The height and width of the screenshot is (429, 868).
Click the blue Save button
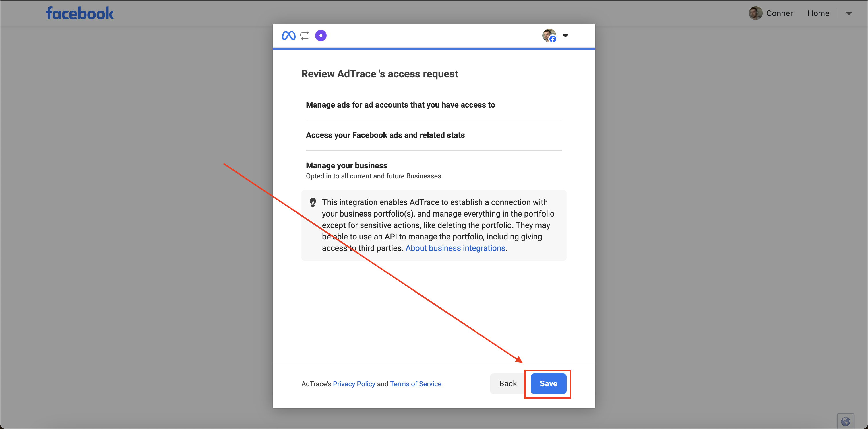click(x=548, y=383)
